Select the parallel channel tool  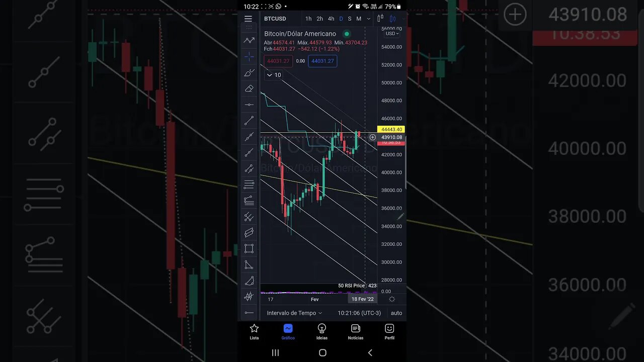249,233
